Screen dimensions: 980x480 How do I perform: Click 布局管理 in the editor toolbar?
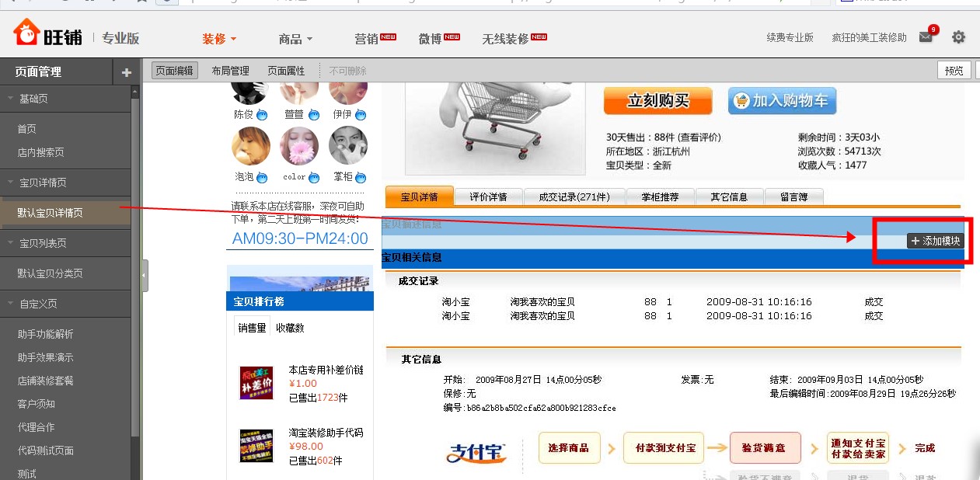[x=229, y=70]
